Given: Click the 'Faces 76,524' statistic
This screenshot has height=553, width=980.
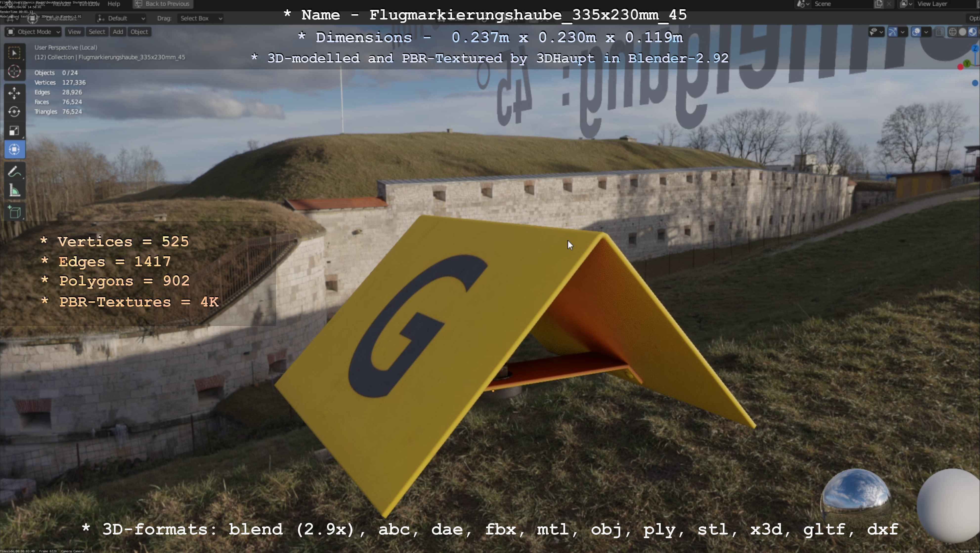Looking at the screenshot, I should click(x=58, y=102).
